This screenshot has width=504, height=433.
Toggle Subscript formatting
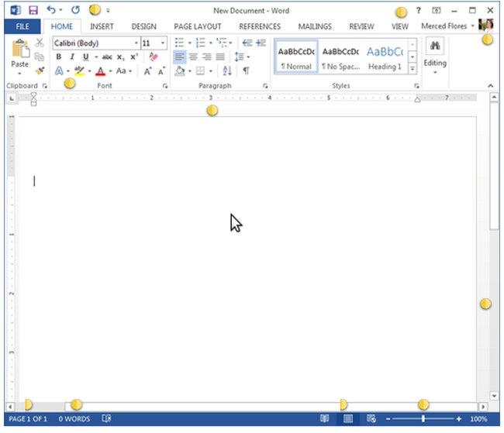coord(120,57)
